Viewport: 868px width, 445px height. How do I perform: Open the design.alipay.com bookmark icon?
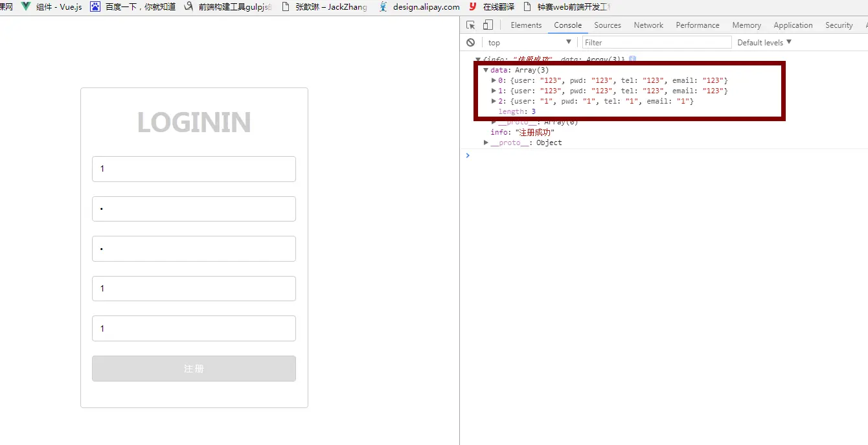click(x=383, y=7)
